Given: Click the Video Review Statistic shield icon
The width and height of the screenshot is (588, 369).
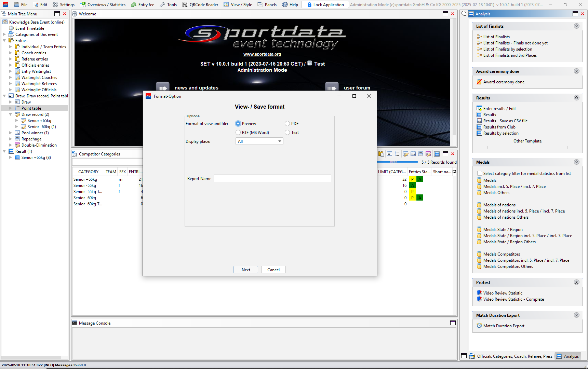Looking at the screenshot, I should (479, 293).
